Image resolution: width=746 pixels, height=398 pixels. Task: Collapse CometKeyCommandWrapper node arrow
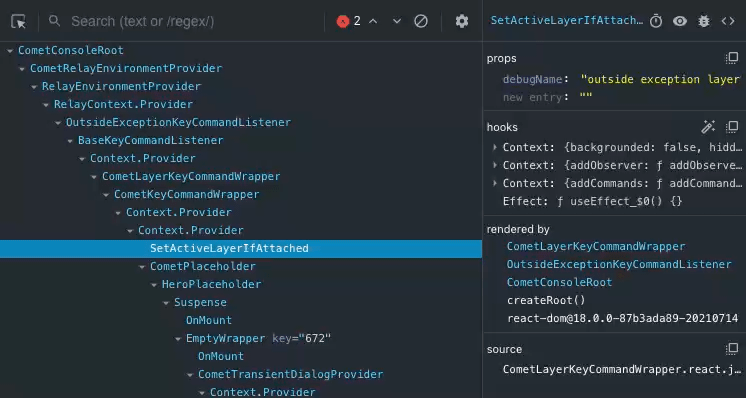106,195
